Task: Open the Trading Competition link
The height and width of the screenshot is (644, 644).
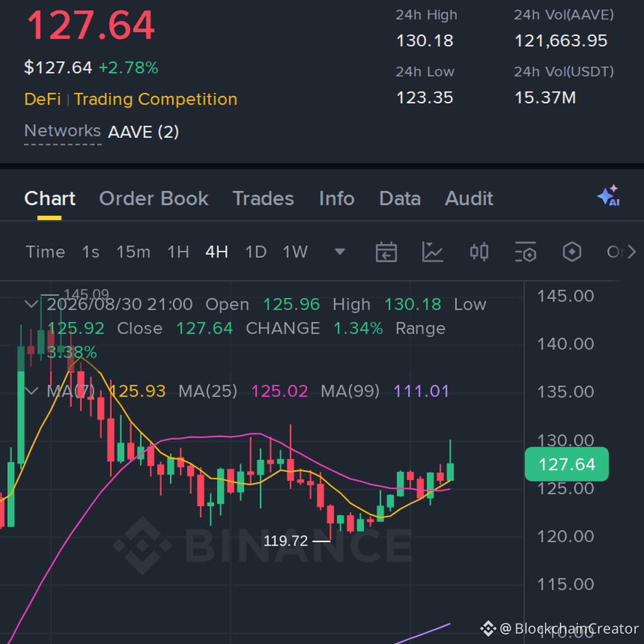Action: [156, 100]
